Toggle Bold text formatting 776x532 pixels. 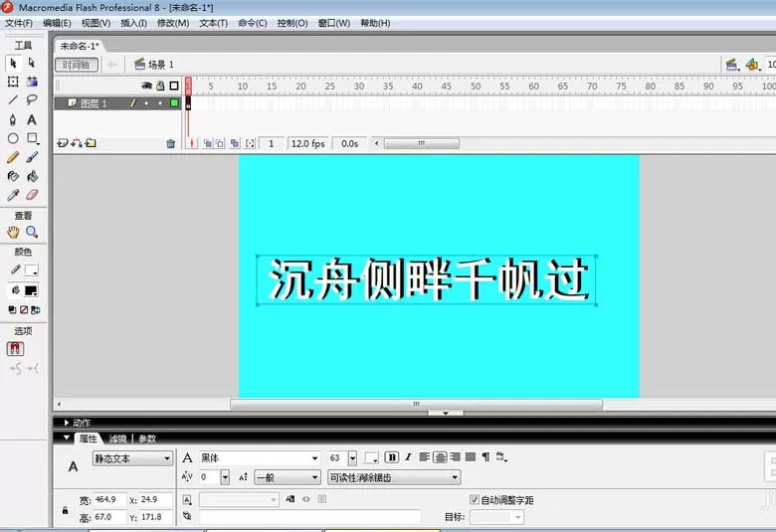point(392,457)
